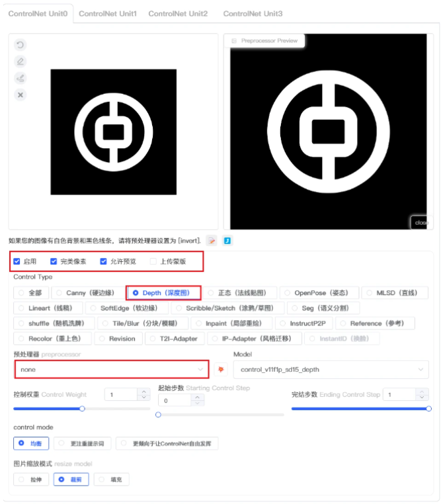Click the blue arrow icon beside invert hint
The height and width of the screenshot is (504, 445).
coord(227,241)
